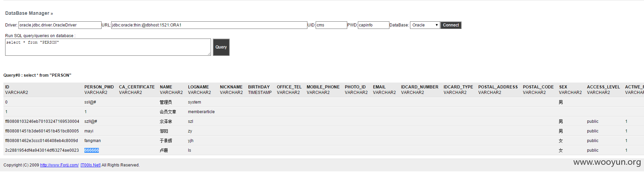
Task: Open the T00ls.Net footer link
Action: (x=91, y=165)
